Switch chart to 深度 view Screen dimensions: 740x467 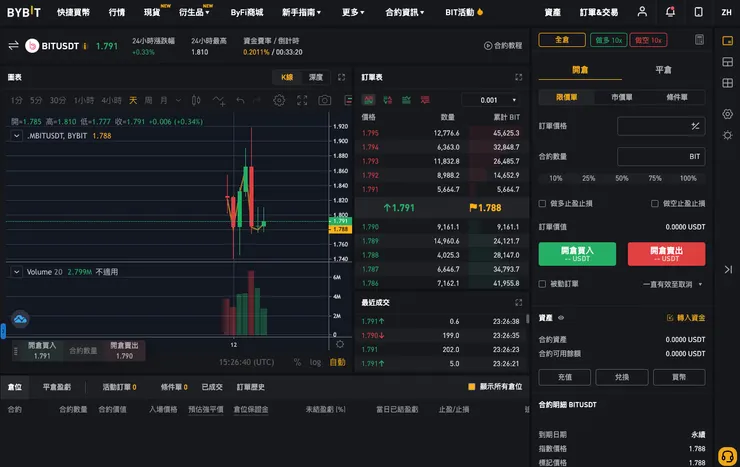click(x=316, y=77)
